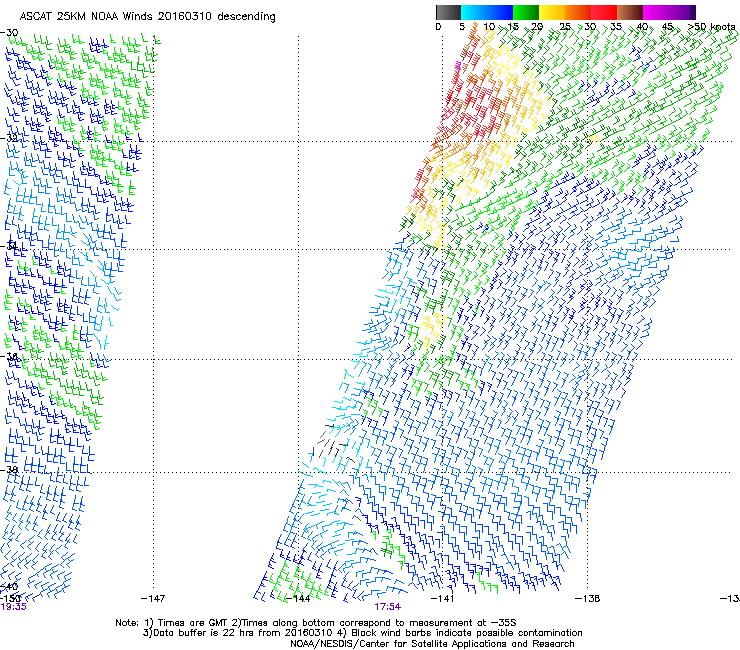Click the '-32' latitude axis label
Viewport: 740px width, 650px height.
point(9,138)
